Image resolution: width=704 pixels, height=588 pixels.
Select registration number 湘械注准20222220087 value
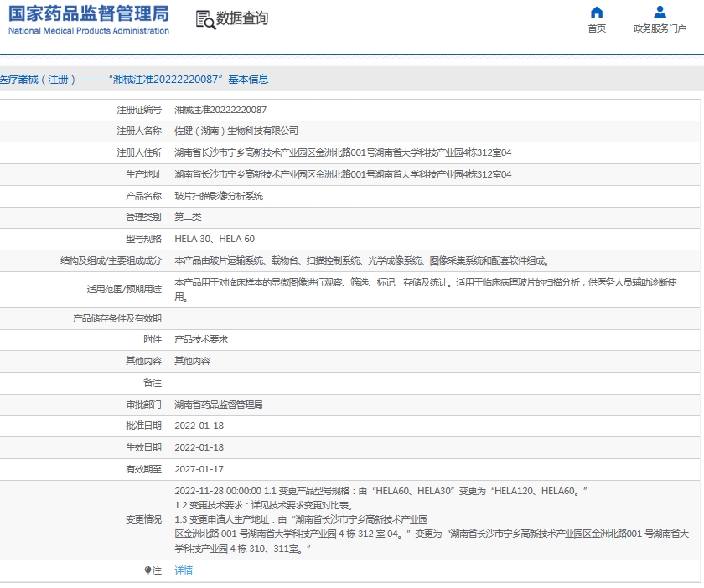click(220, 110)
